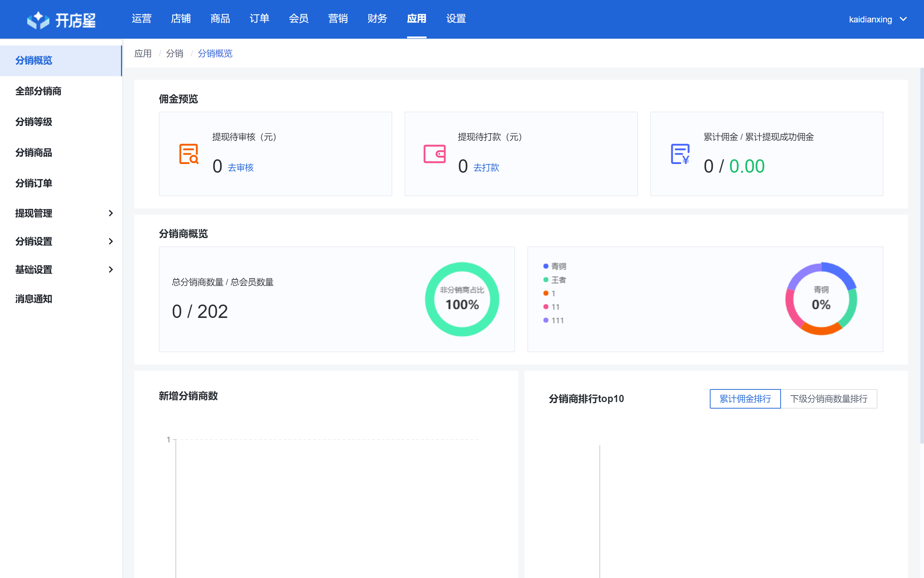The image size is (924, 578).
Task: Click the 去审核 link
Action: (x=241, y=167)
